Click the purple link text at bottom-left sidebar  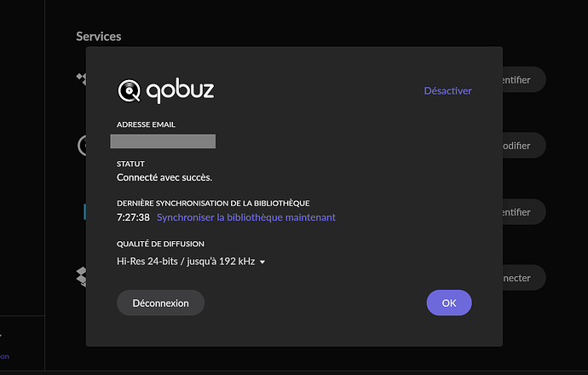click(x=4, y=356)
